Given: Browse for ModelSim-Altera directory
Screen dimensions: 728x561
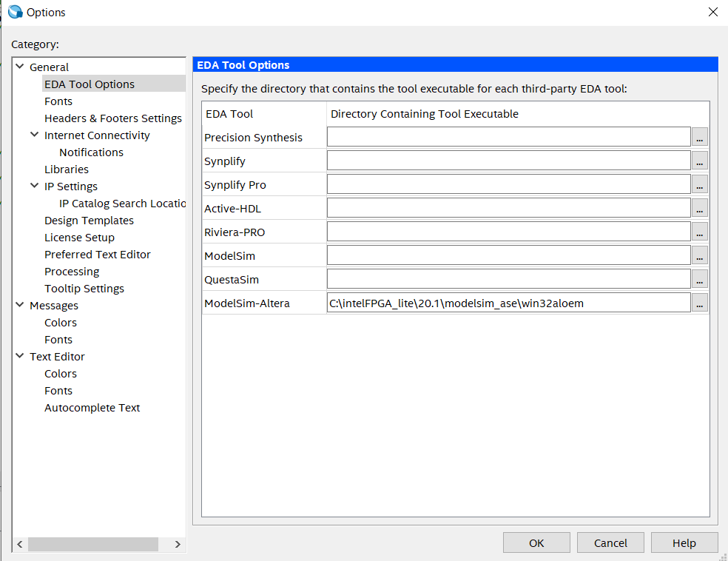Looking at the screenshot, I should (700, 303).
